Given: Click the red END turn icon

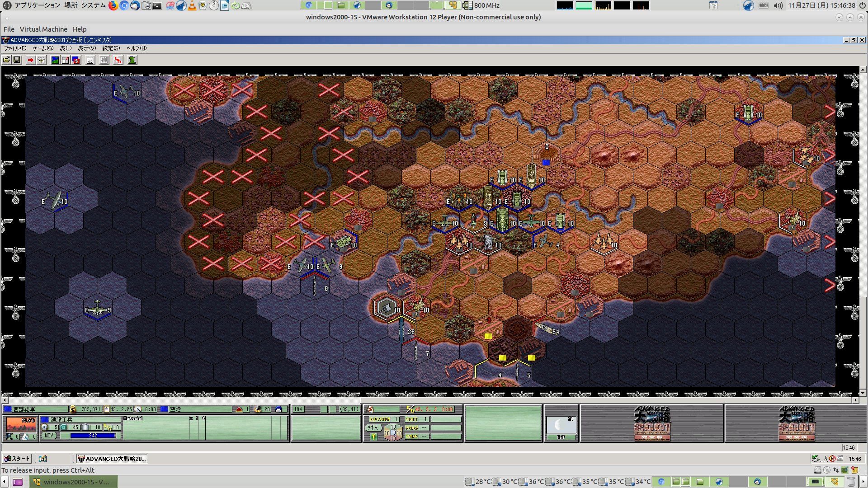Looking at the screenshot, I should [118, 60].
